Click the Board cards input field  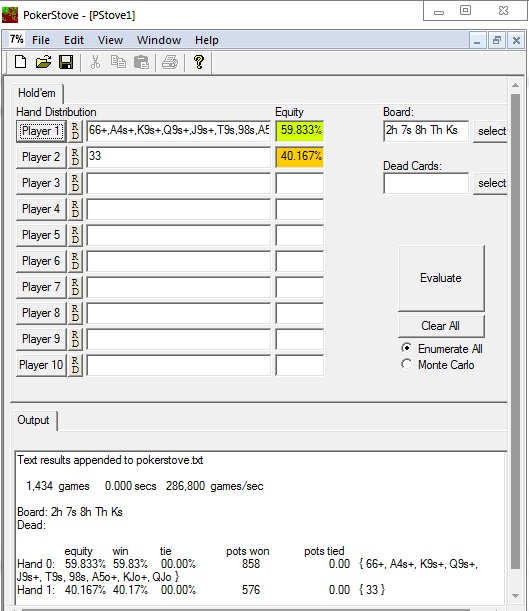[426, 131]
